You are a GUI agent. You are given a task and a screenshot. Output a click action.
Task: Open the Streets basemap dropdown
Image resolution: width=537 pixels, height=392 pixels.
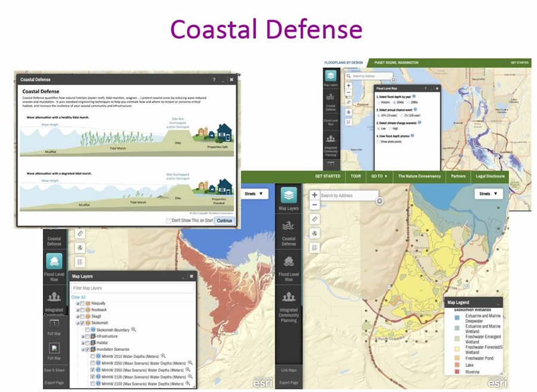point(487,193)
